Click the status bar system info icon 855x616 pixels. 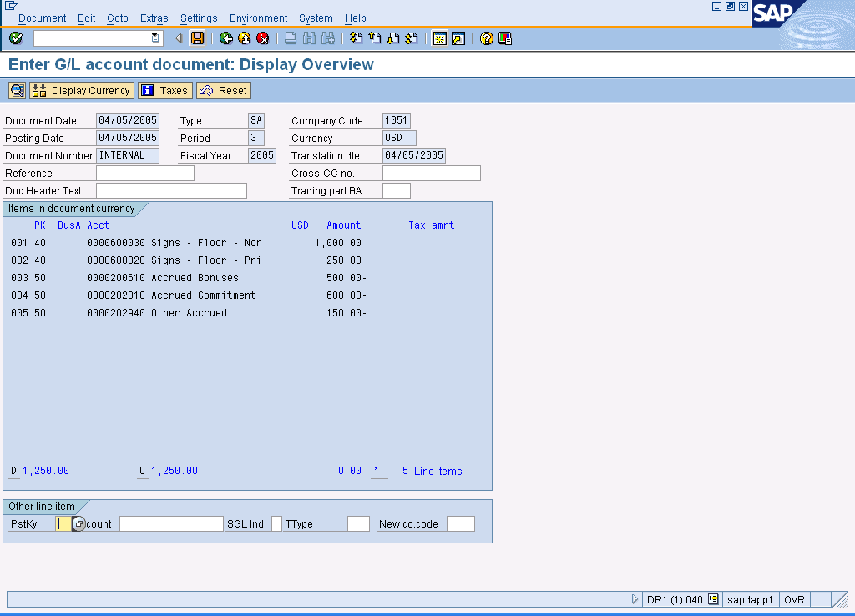713,599
